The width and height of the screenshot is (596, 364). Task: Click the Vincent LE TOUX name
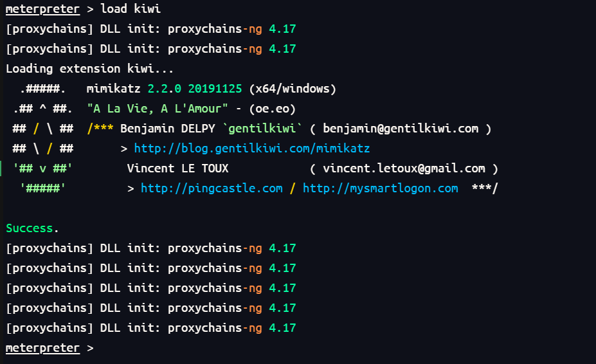pyautogui.click(x=177, y=168)
